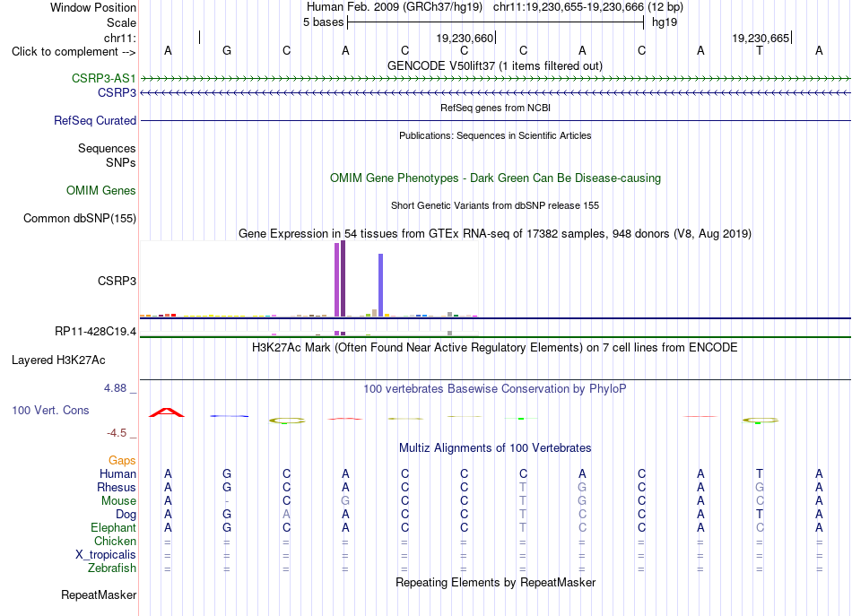
Task: Click the 100 Vert. Cons label
Action: pyautogui.click(x=50, y=410)
